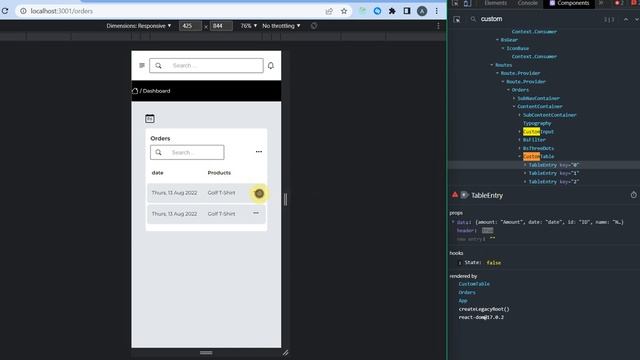Collapse the Orders component node
This screenshot has width=640, height=360.
pyautogui.click(x=509, y=90)
